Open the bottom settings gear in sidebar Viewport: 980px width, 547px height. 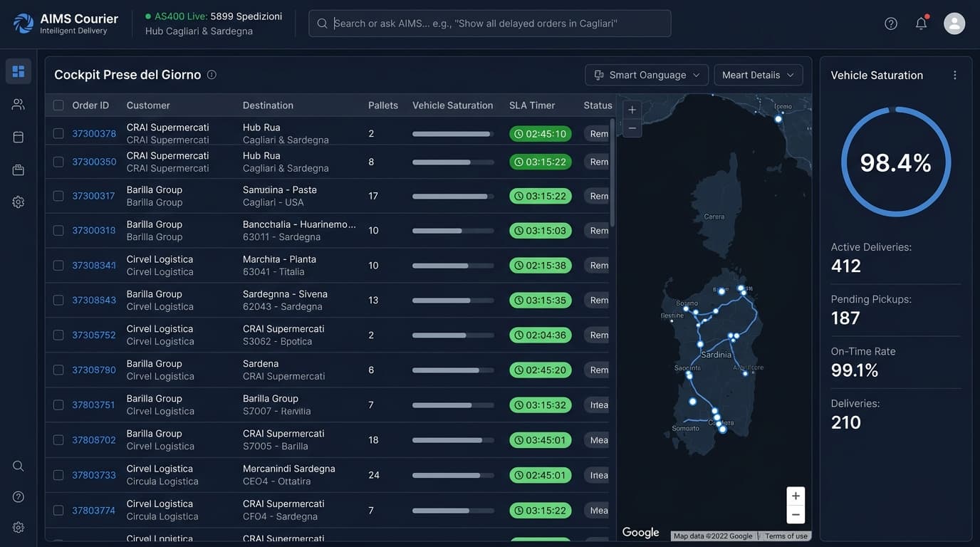[x=19, y=528]
